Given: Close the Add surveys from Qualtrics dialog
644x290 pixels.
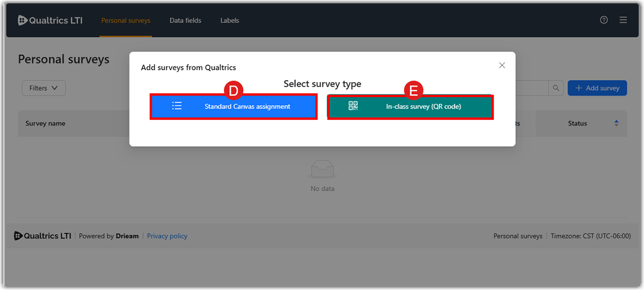Looking at the screenshot, I should [502, 66].
